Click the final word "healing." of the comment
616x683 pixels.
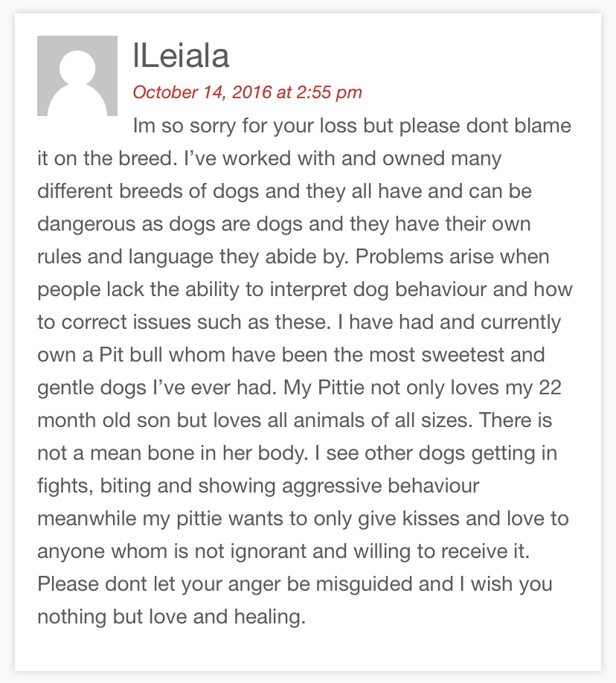point(269,618)
